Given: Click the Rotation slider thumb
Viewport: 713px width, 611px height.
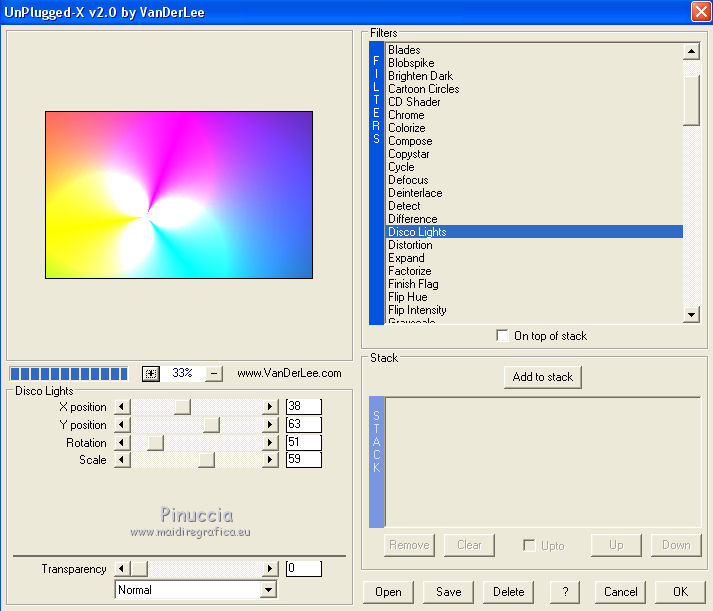Looking at the screenshot, I should tap(156, 442).
